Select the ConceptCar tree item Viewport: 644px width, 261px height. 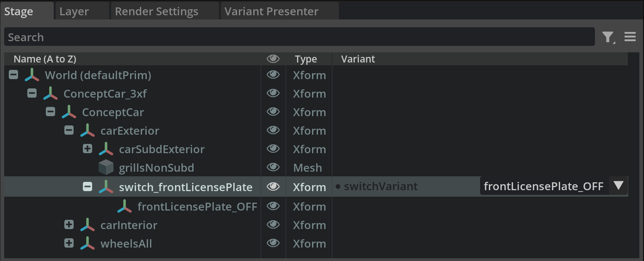click(x=113, y=112)
